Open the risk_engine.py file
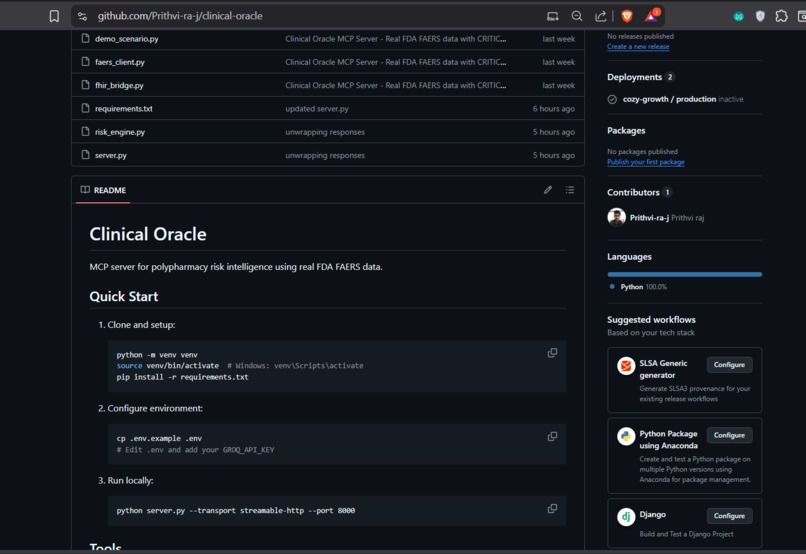 [x=120, y=132]
